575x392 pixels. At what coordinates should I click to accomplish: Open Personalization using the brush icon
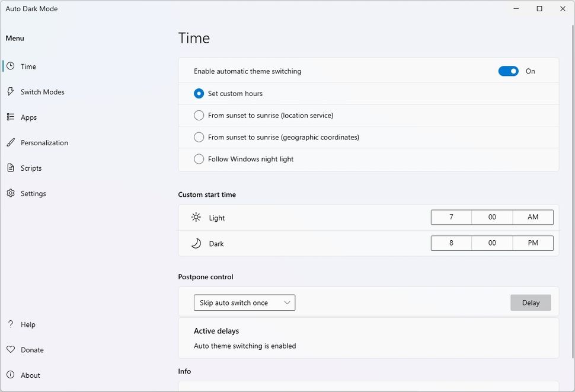pyautogui.click(x=11, y=142)
